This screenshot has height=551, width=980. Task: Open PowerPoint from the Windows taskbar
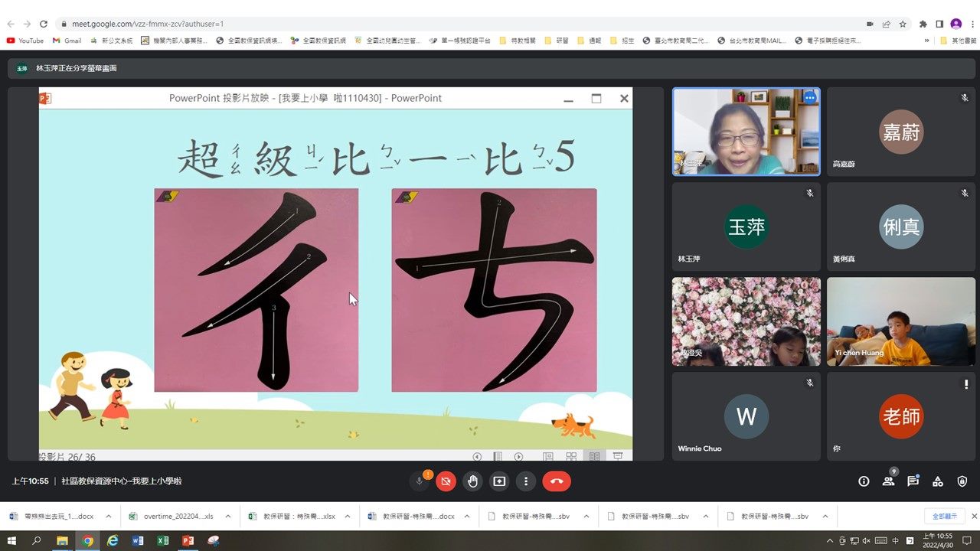pyautogui.click(x=188, y=541)
